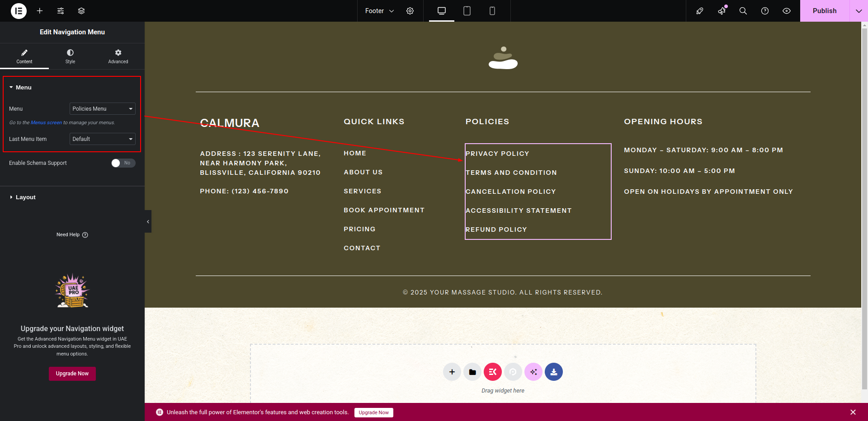Select desktop responsive mode
Viewport: 868px width, 421px height.
coord(442,11)
